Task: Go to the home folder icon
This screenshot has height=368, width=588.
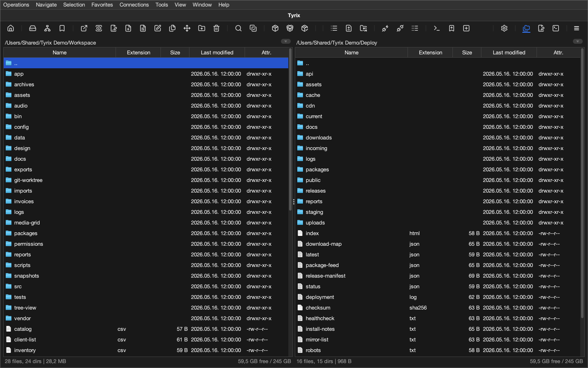Action: tap(11, 28)
